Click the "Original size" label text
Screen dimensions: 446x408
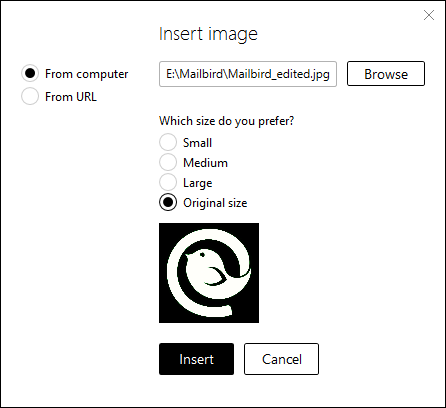[215, 203]
